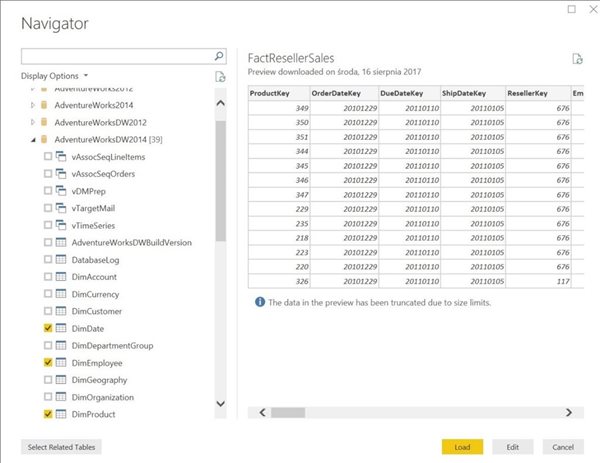Collapse the AdventureWorksDW2014 database node
Screen dimensions: 600x463
[33, 140]
